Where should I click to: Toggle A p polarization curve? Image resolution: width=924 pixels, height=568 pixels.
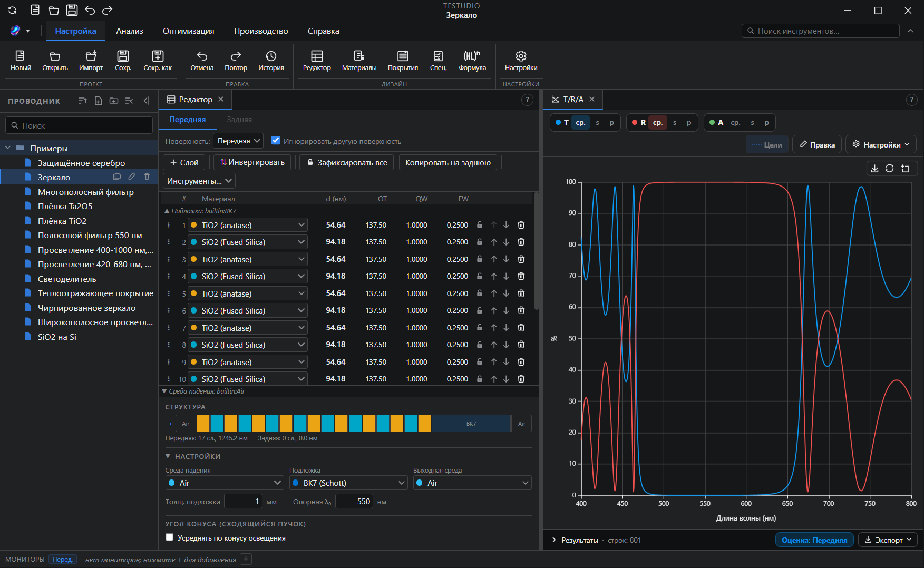pyautogui.click(x=767, y=123)
